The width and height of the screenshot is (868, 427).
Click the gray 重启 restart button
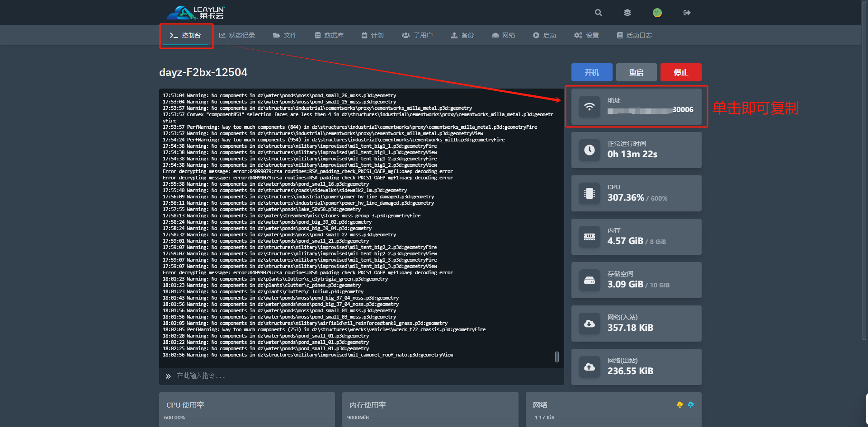636,72
